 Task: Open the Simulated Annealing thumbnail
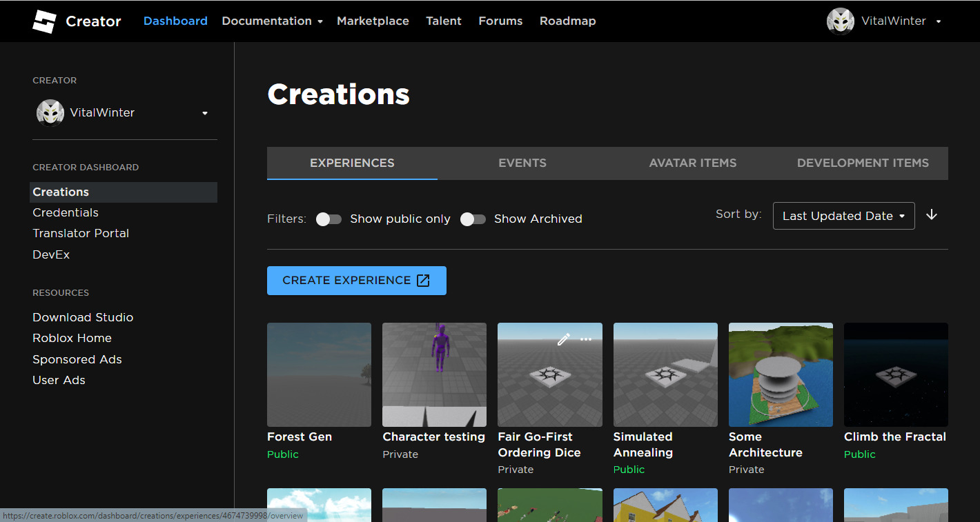point(665,375)
